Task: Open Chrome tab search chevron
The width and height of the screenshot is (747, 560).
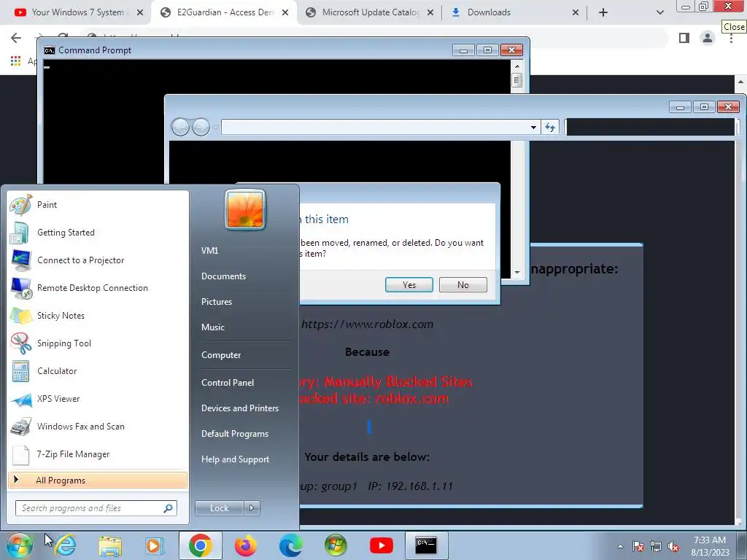Action: point(659,12)
